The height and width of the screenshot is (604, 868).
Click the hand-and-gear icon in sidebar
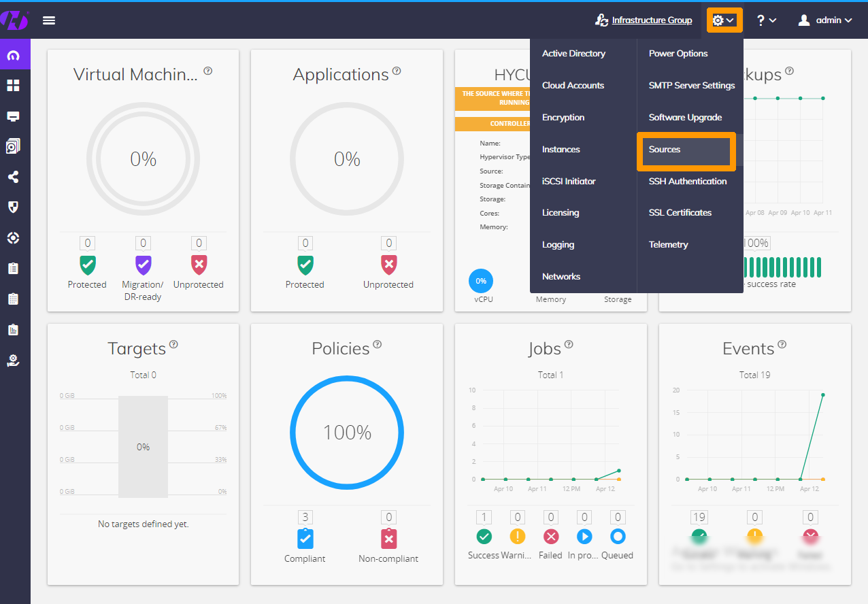click(x=14, y=360)
